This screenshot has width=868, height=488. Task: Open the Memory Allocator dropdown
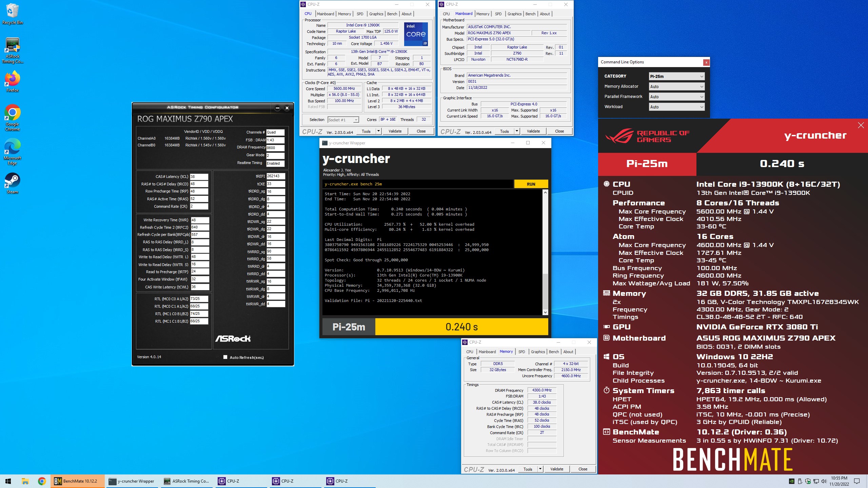677,86
